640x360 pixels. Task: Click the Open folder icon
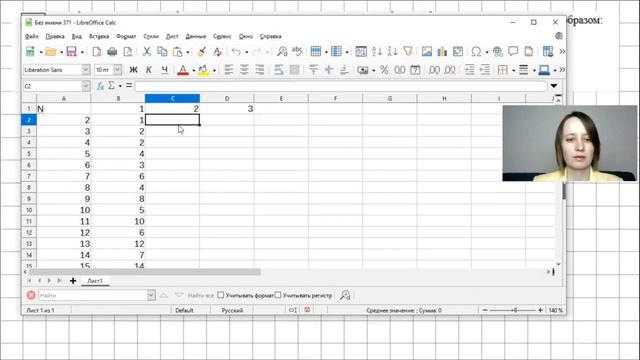[x=51, y=51]
